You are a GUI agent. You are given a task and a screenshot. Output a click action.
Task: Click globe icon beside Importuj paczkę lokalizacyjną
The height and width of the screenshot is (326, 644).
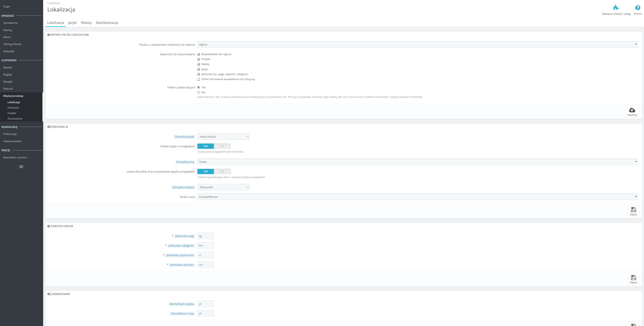(48, 35)
